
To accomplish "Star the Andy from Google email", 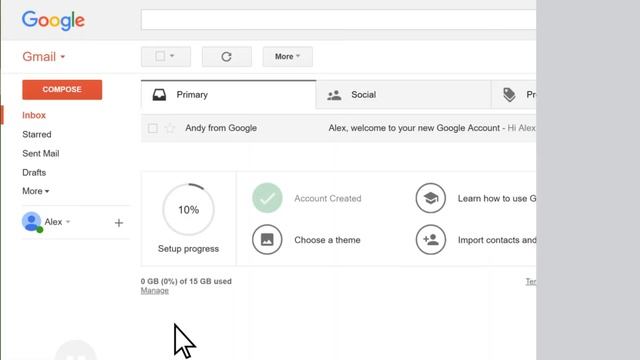I will point(170,128).
